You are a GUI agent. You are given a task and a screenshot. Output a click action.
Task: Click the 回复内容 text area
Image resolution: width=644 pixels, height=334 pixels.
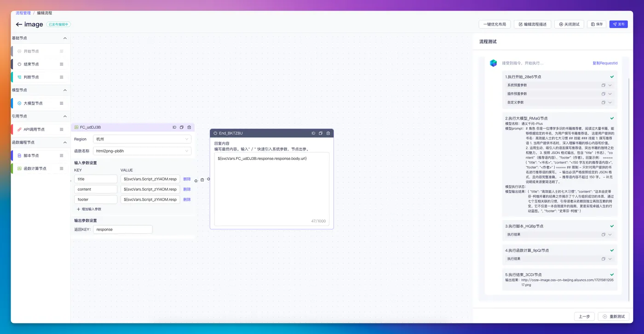[272, 189]
